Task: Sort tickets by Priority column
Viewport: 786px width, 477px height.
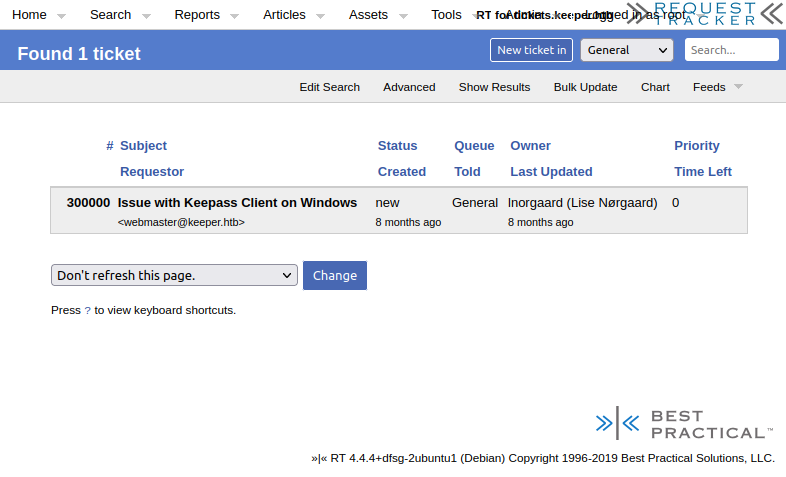Action: [x=696, y=146]
